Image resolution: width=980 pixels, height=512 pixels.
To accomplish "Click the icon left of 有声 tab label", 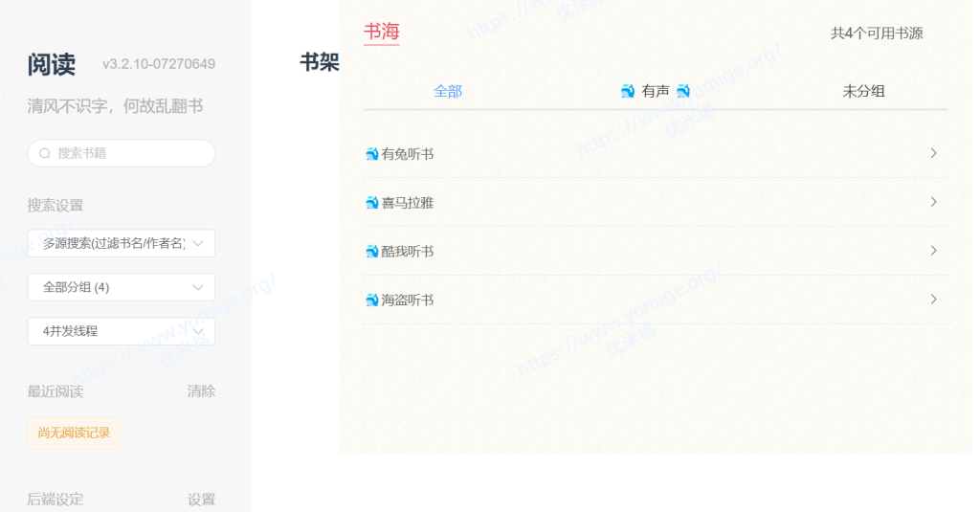I will click(628, 91).
